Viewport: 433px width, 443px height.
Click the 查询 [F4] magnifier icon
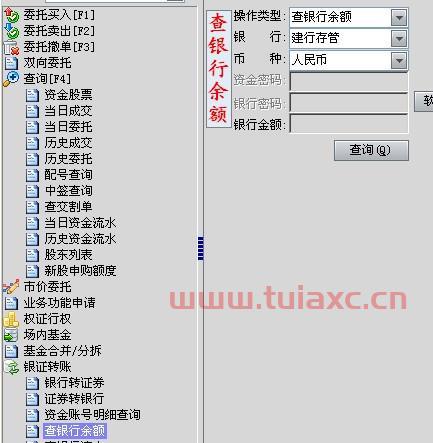click(11, 79)
